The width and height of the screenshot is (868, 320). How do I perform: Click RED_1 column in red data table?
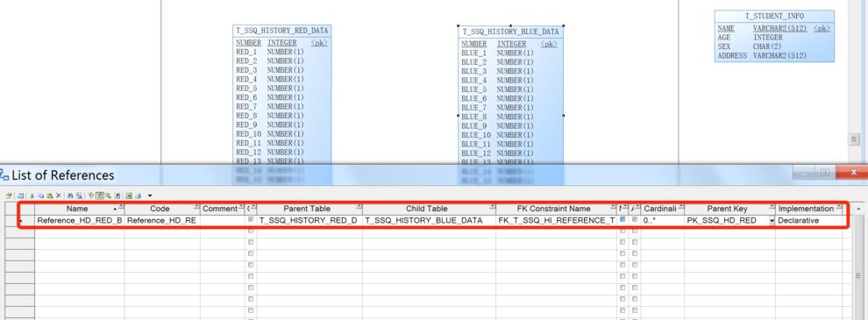coord(269,52)
